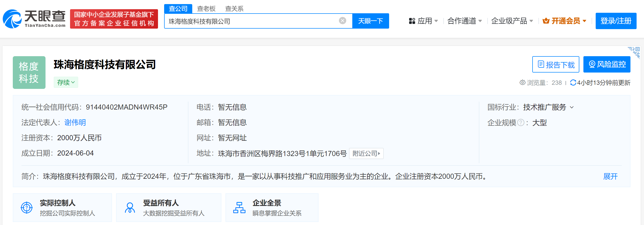Click the 应用 grid icon
This screenshot has height=225, width=644.
(412, 21)
